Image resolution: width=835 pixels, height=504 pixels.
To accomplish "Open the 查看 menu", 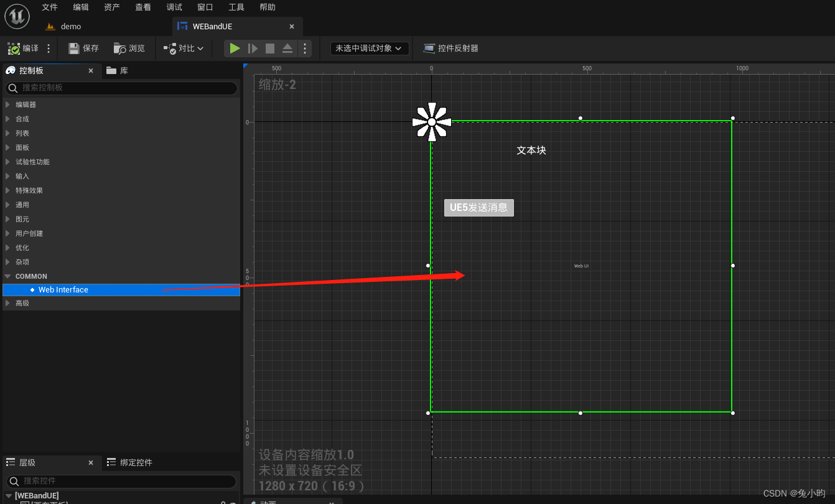I will (x=143, y=7).
